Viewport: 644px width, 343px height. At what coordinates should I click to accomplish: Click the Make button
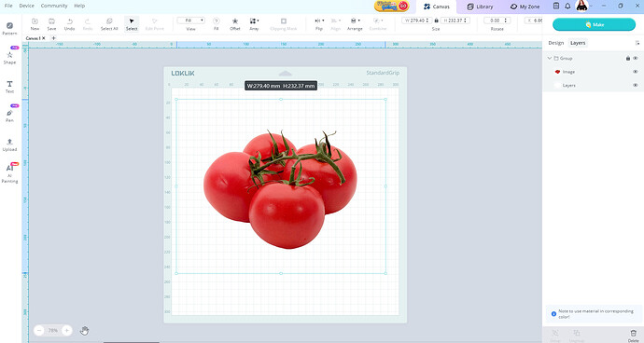tap(594, 24)
